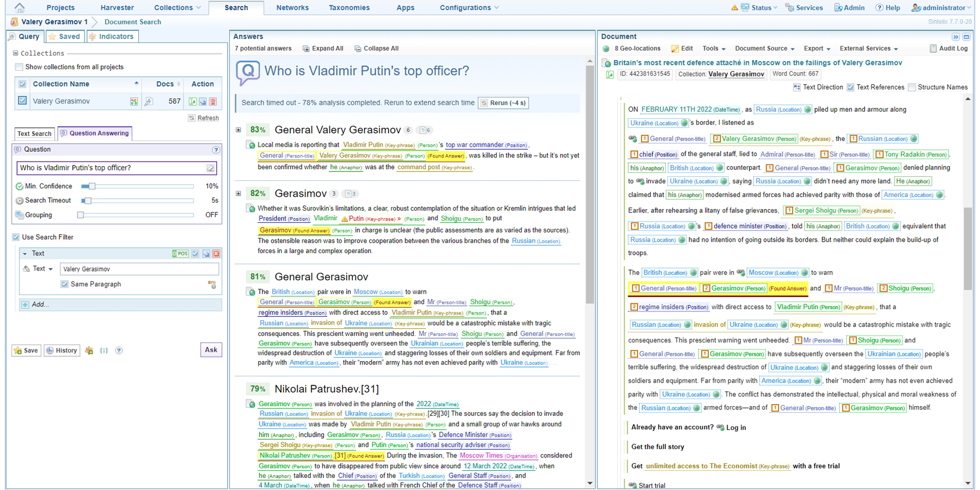Expand the General Valery Gerasimov answer group
The width and height of the screenshot is (980, 490).
point(238,130)
